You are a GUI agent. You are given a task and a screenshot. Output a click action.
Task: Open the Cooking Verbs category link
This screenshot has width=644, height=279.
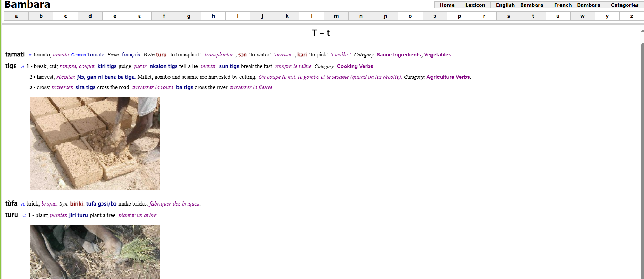pos(355,66)
